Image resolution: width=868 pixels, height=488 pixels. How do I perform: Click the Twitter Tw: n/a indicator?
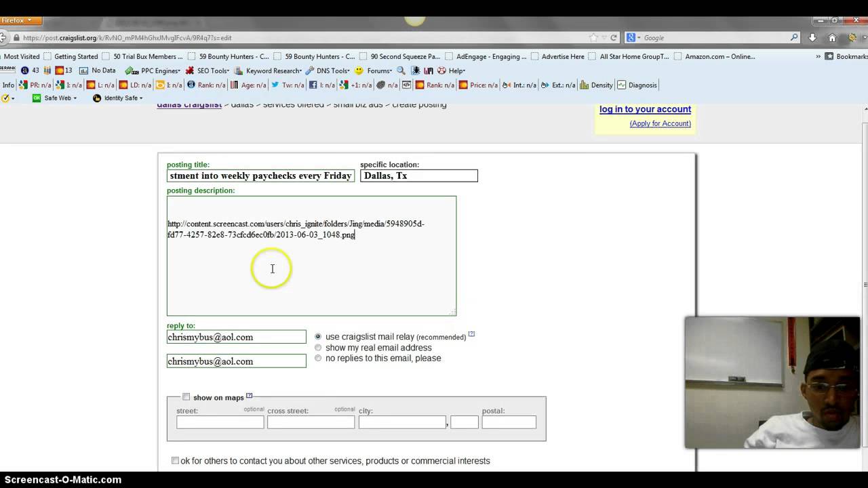288,85
